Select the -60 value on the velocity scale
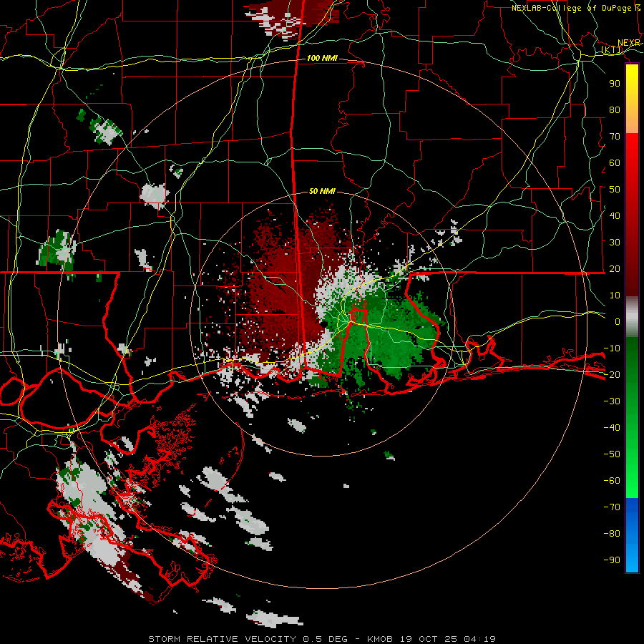This screenshot has width=644, height=644. click(612, 481)
